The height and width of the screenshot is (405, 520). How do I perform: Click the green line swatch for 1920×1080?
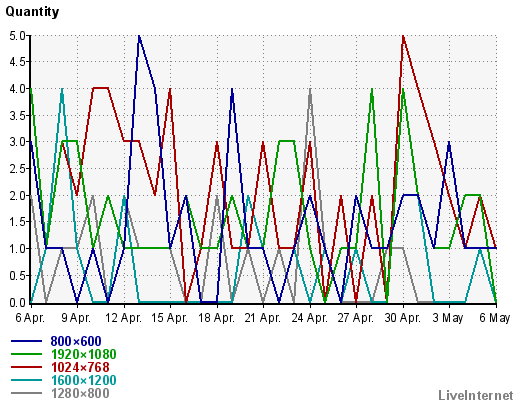[26, 354]
